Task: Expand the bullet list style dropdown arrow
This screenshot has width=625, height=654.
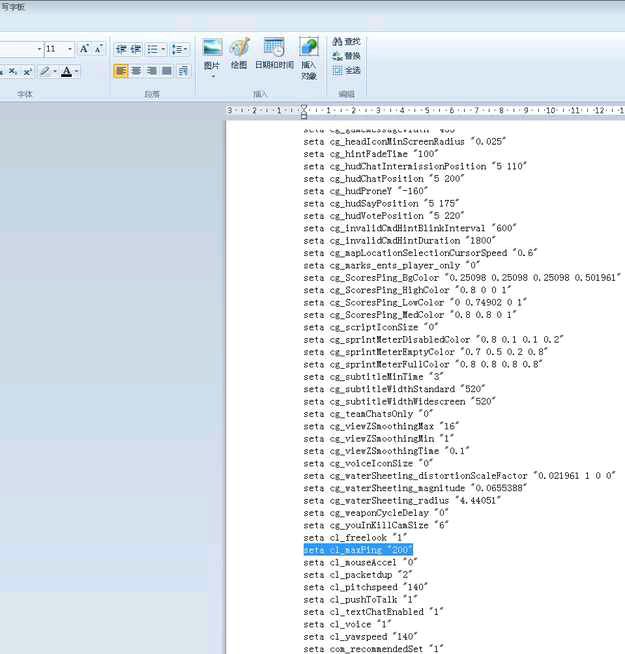Action: 163,49
